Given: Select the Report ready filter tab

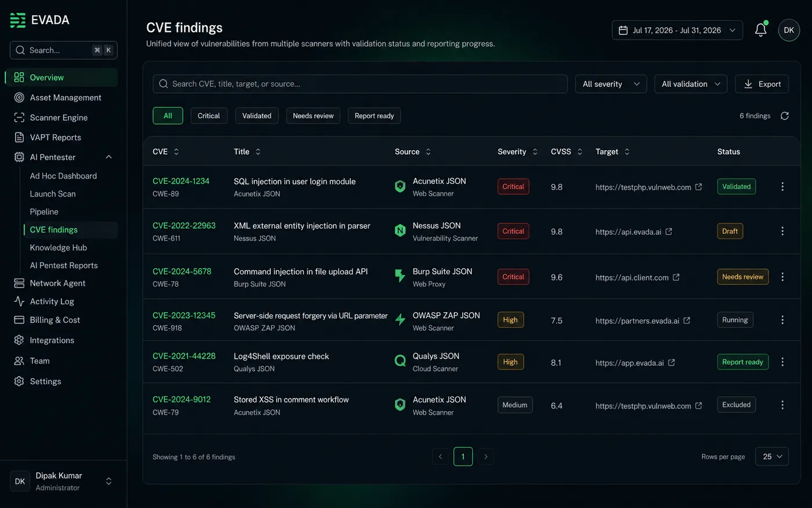Looking at the screenshot, I should coord(374,116).
